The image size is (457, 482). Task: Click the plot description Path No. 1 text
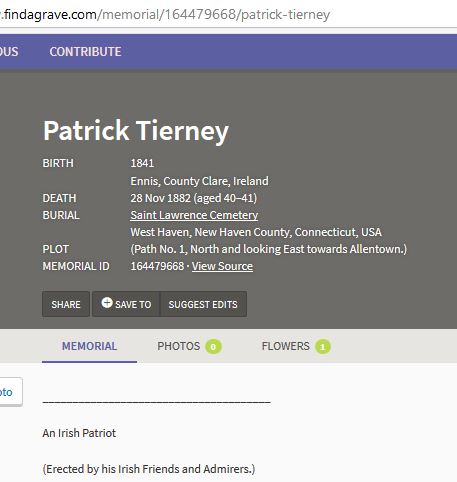tap(269, 249)
